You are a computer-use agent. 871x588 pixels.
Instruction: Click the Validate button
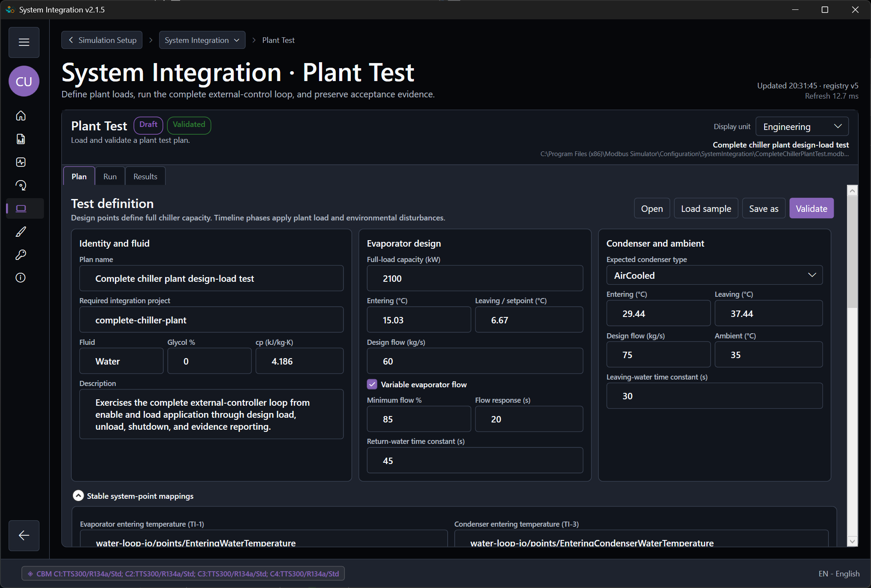click(x=811, y=208)
